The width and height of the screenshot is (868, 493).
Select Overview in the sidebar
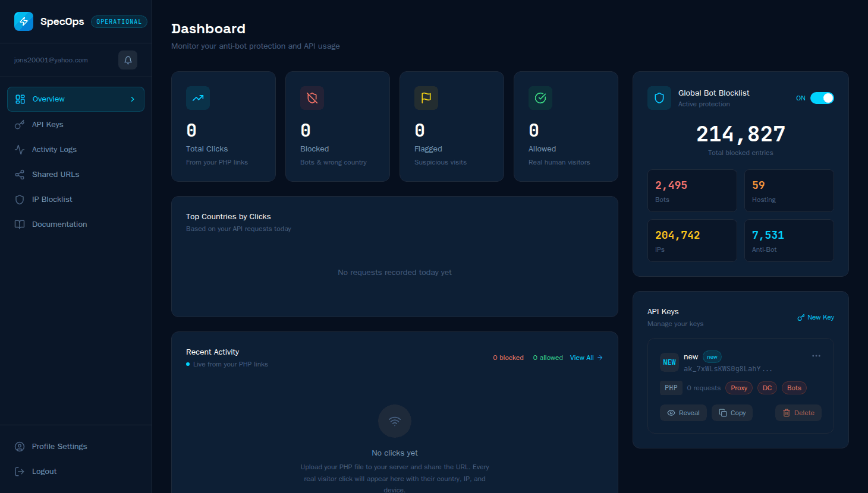coord(48,99)
